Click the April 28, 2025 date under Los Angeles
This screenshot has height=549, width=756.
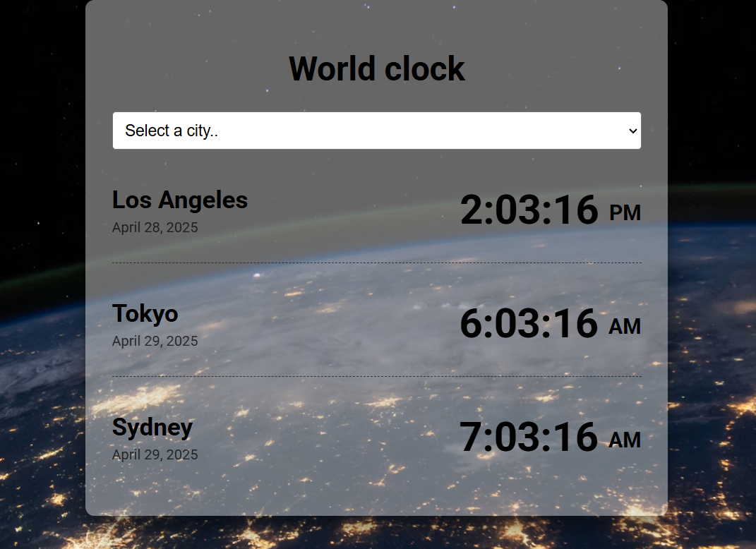click(x=155, y=227)
